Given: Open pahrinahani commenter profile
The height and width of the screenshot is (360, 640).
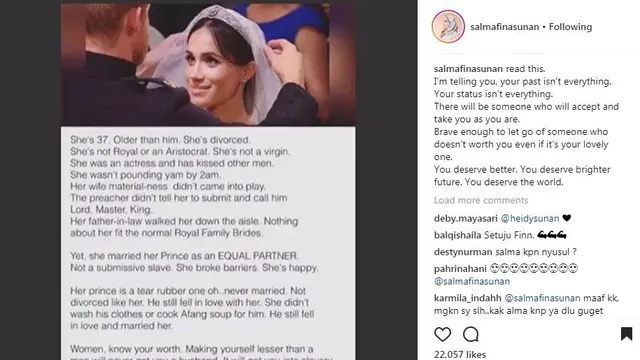Looking at the screenshot, I should [460, 269].
